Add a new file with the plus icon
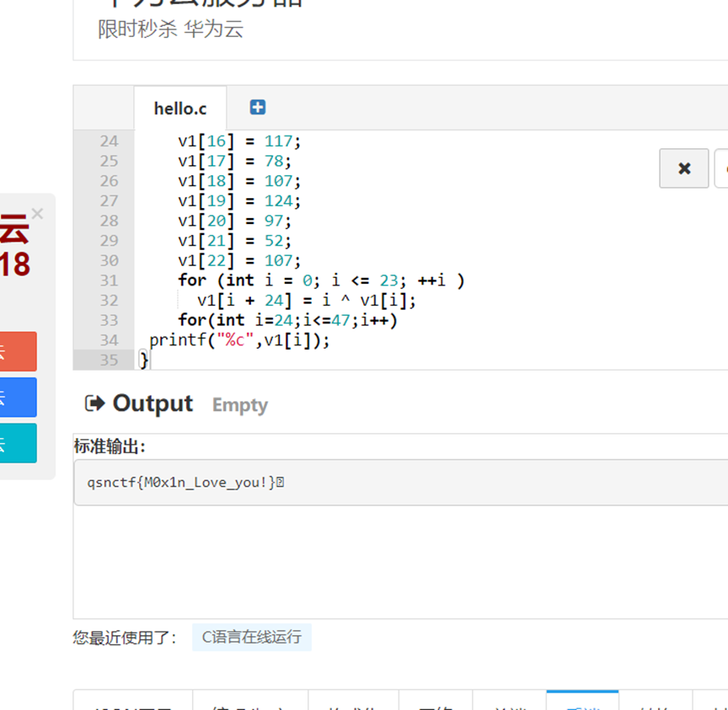728x710 pixels. 258,107
